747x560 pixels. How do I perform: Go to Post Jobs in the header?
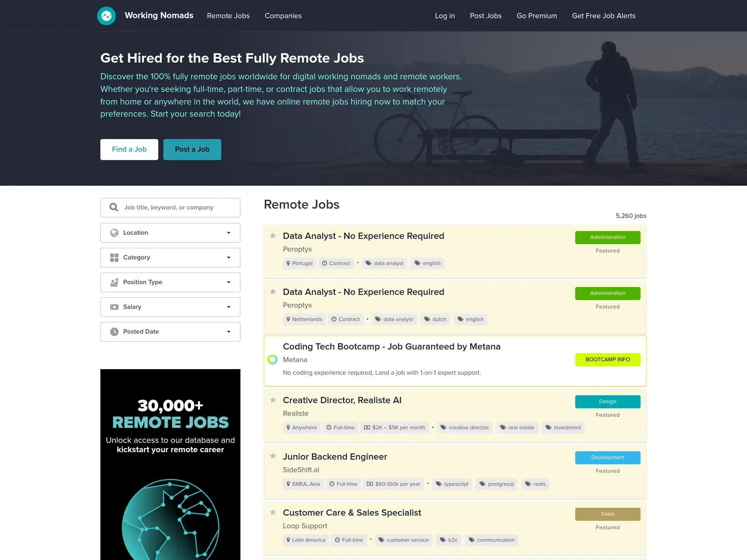(x=486, y=16)
